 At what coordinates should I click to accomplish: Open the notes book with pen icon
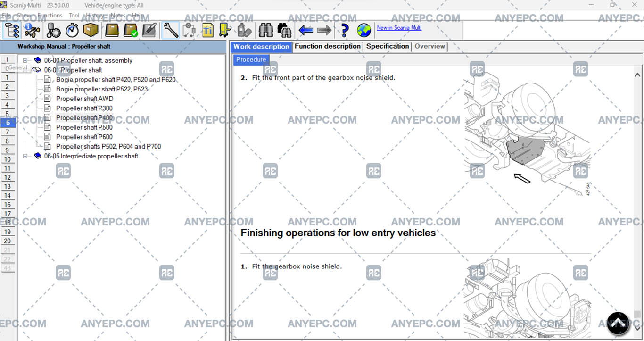point(149,30)
